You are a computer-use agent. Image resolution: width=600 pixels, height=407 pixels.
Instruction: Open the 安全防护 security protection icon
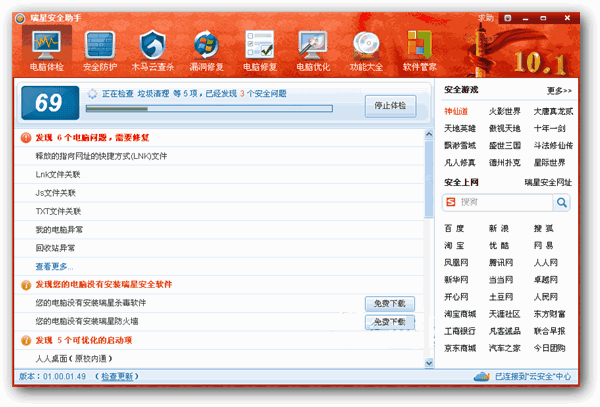pos(100,50)
